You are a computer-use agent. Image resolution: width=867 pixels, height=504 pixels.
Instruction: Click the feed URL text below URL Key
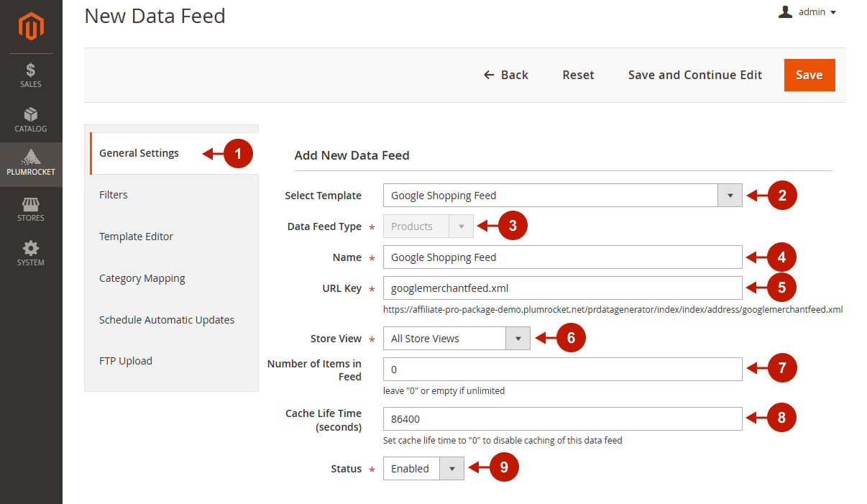[x=613, y=310]
